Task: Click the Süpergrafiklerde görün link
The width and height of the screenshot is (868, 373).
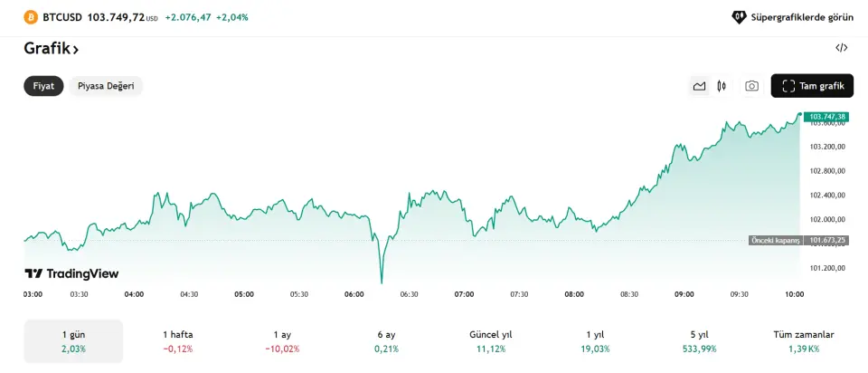Action: coord(796,17)
